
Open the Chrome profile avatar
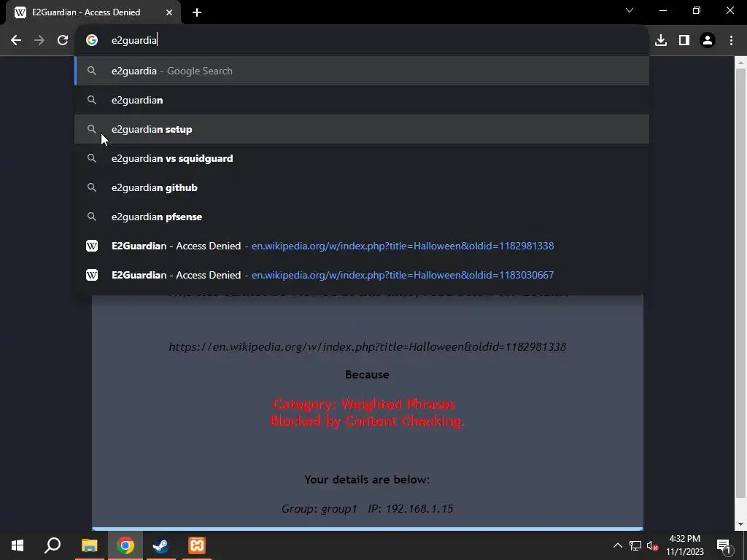coord(708,40)
